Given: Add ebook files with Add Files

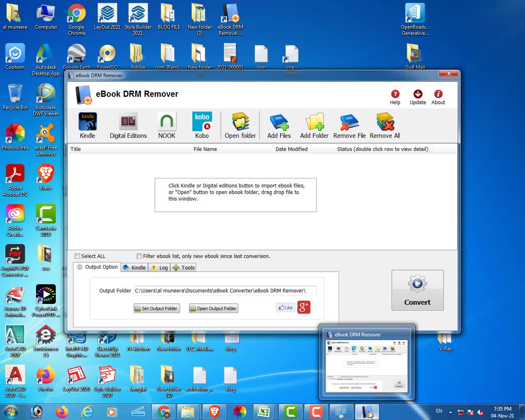Looking at the screenshot, I should tap(279, 126).
